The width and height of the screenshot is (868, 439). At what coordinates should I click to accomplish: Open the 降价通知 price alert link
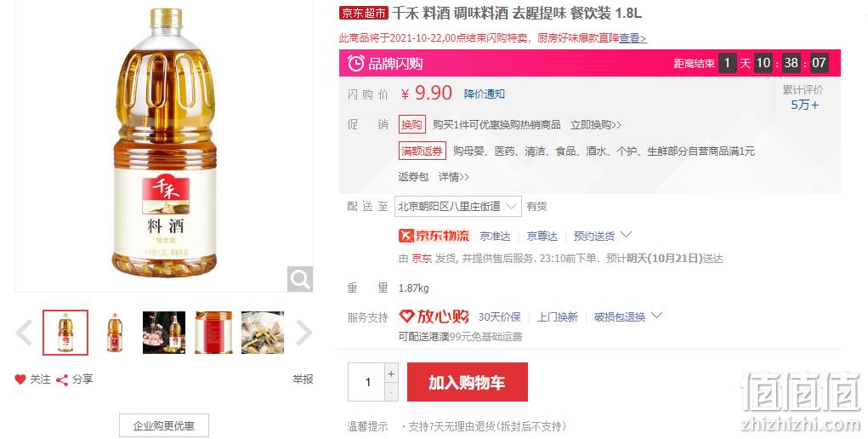point(485,94)
